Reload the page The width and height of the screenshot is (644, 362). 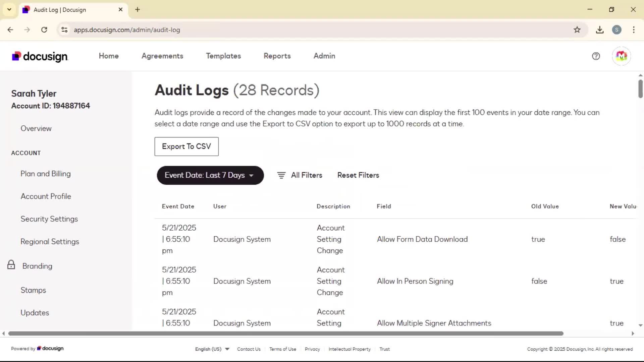(x=44, y=30)
